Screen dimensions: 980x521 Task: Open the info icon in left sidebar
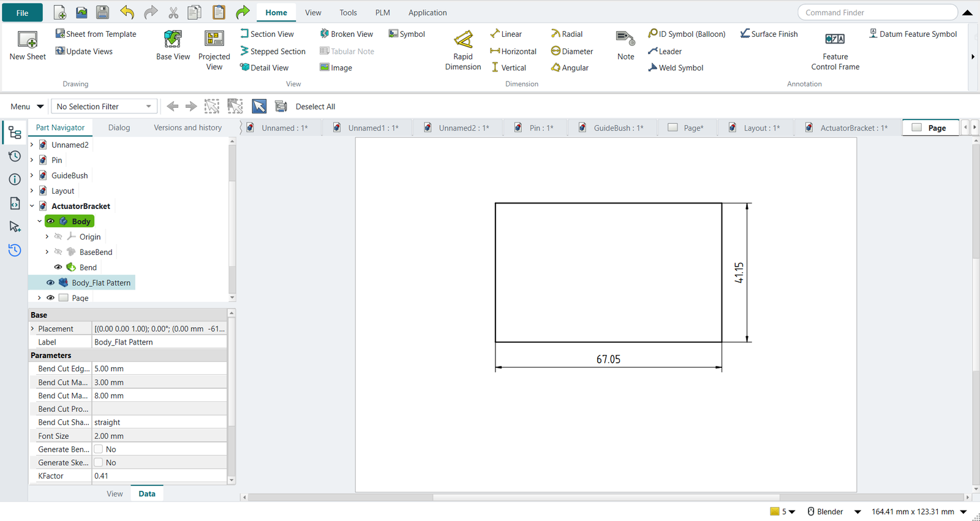pyautogui.click(x=15, y=180)
